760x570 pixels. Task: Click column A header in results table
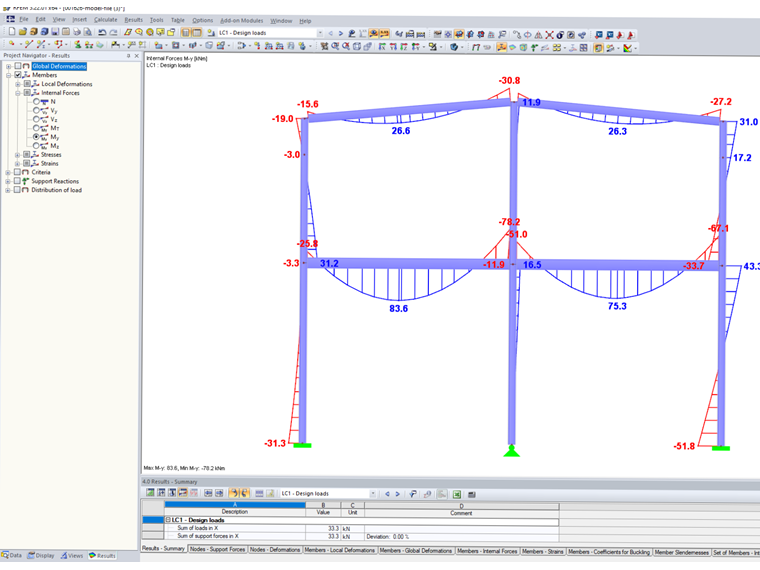(x=235, y=505)
